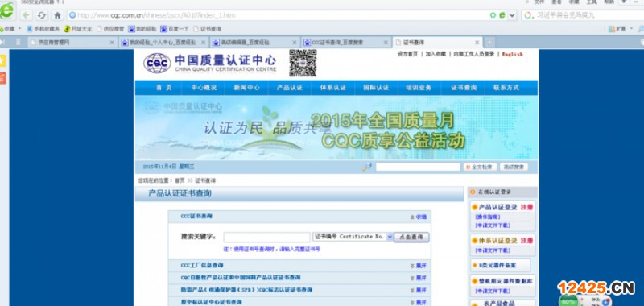Open the 收藏 favorites dropdown
Viewport: 644px width, 306px height.
pos(10,29)
